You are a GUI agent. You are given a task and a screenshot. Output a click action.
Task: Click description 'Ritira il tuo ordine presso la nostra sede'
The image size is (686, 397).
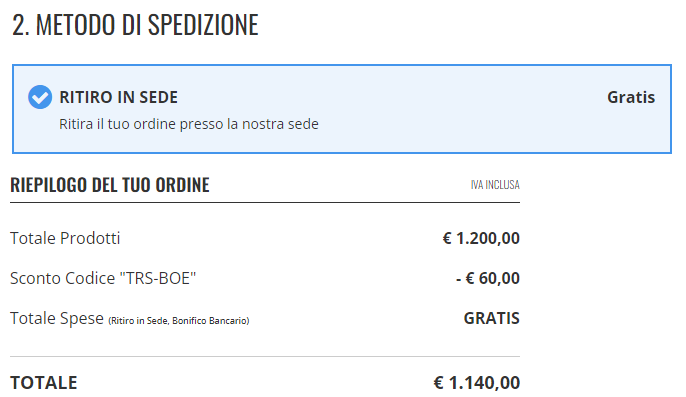tap(189, 124)
